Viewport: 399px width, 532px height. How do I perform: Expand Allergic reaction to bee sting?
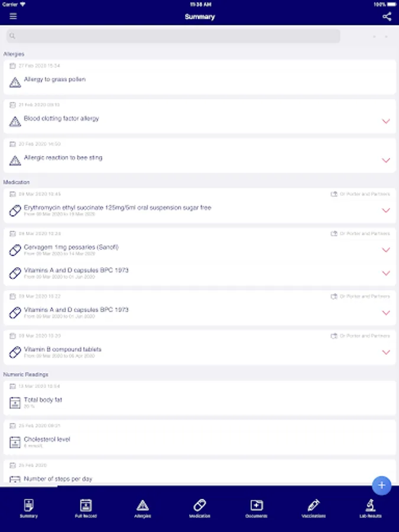[x=386, y=160]
